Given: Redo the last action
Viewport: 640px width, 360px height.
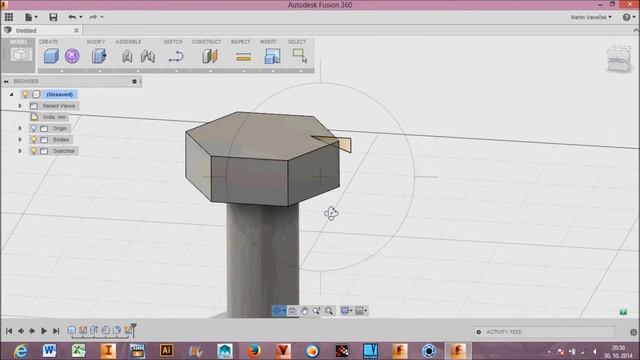Looking at the screenshot, I should click(x=93, y=17).
